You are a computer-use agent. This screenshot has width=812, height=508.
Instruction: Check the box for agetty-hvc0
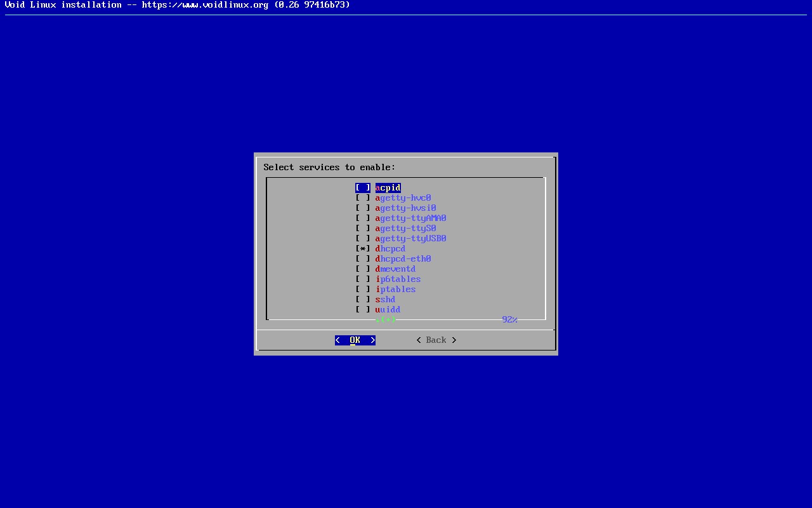pyautogui.click(x=362, y=198)
